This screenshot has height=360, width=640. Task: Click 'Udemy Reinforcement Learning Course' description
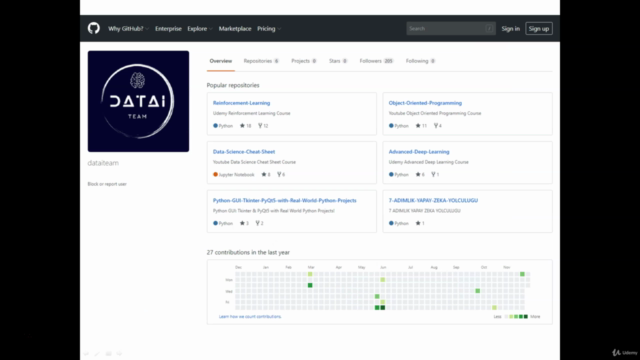[x=251, y=113]
